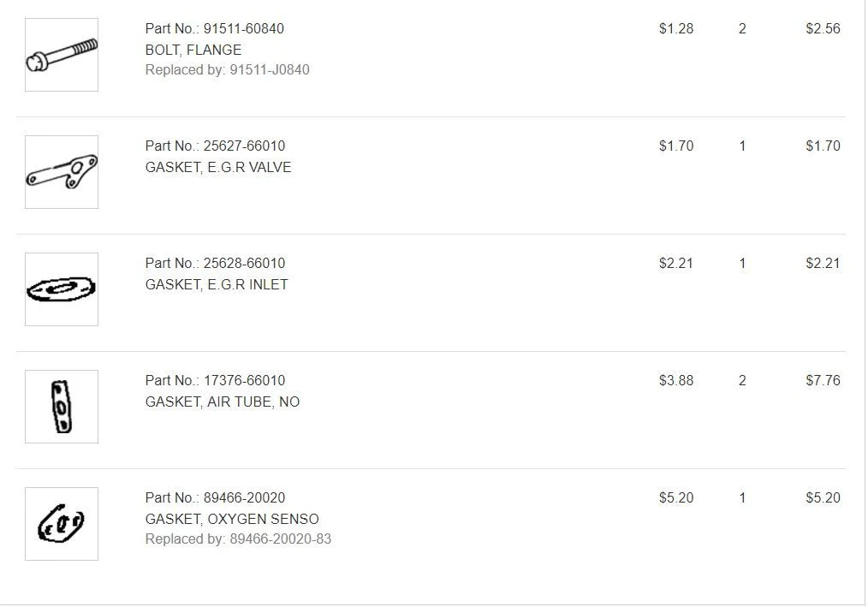The height and width of the screenshot is (607, 868).
Task: Click part number 91511-60840
Action: 244,28
